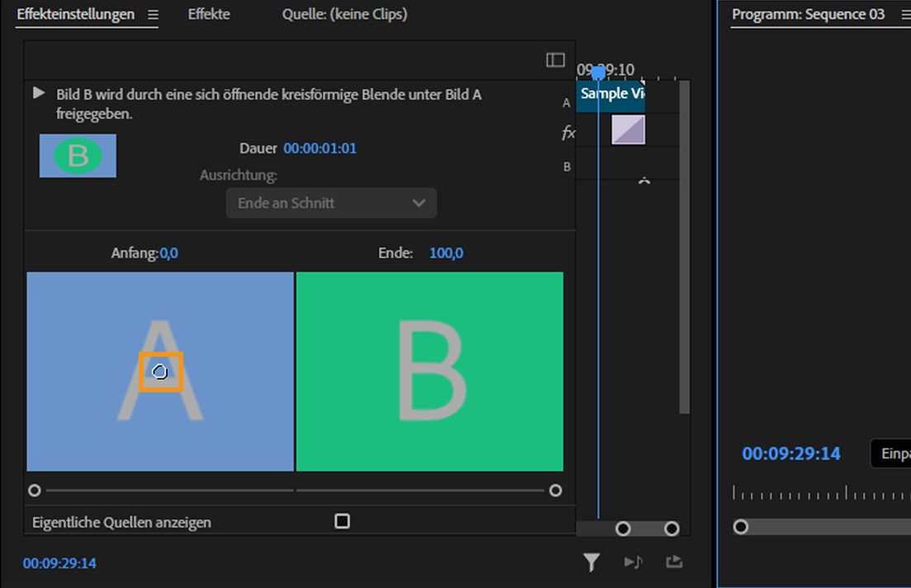Select the Sample Vi clip on track A
The height and width of the screenshot is (588, 911).
click(610, 97)
